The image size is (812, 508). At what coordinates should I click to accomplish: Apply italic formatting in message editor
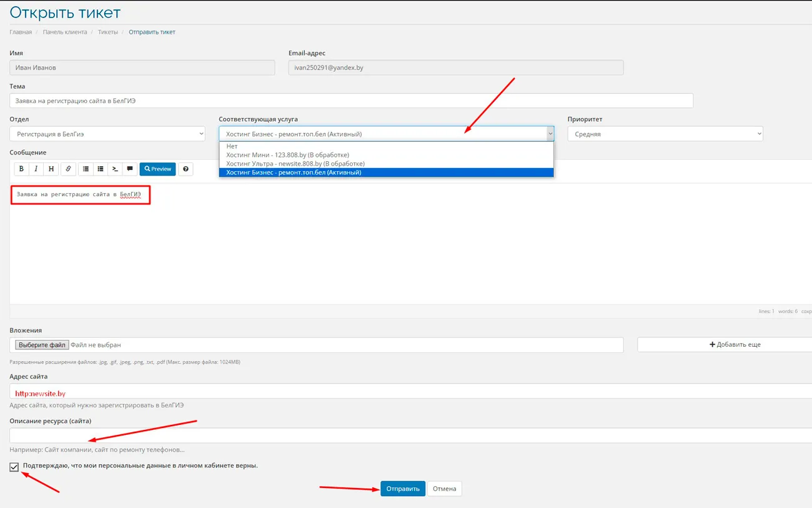(36, 169)
